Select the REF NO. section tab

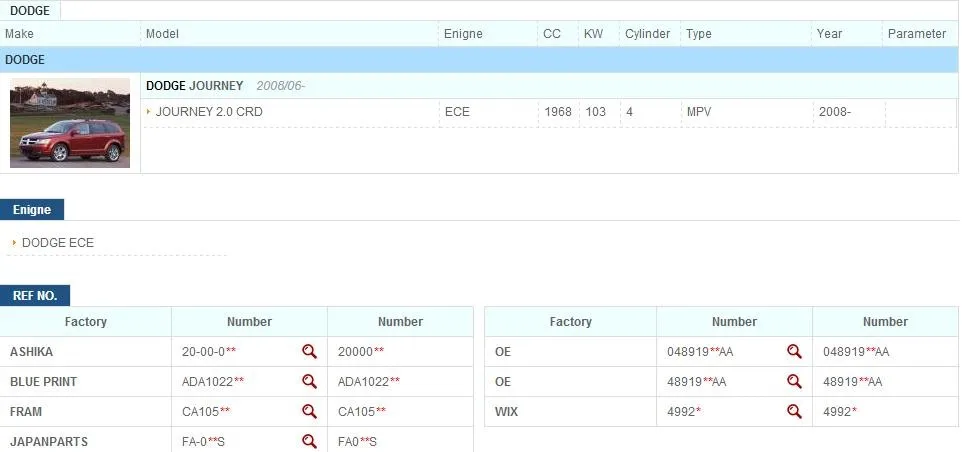35,296
